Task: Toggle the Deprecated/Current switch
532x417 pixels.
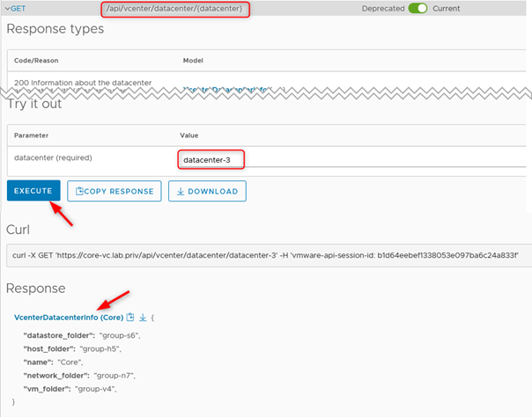Action: click(x=417, y=9)
